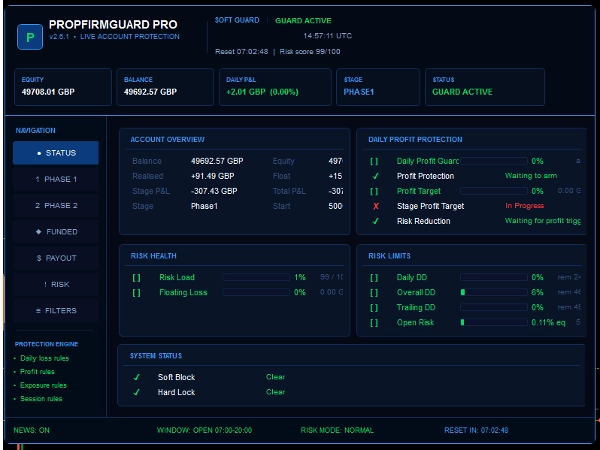This screenshot has height=450, width=600.
Task: Click the Floating Loss progress bar
Action: click(256, 292)
